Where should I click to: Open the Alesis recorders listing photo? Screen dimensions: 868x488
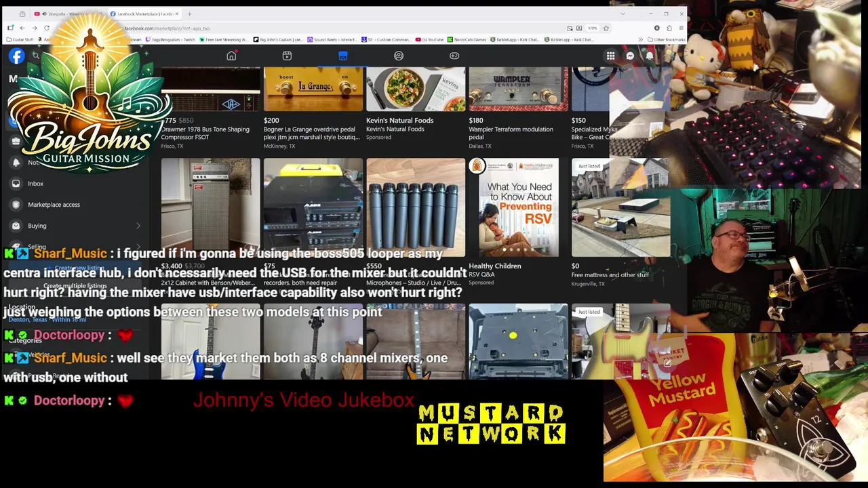[x=313, y=207]
